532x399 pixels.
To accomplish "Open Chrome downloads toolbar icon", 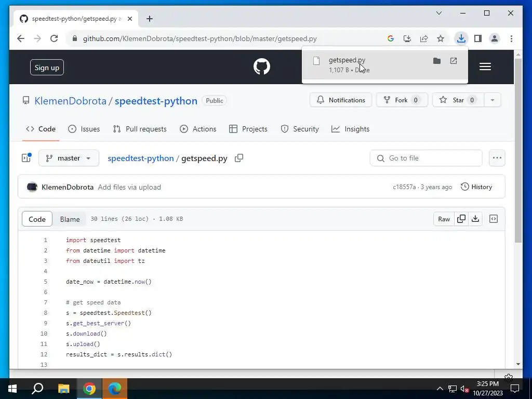I will coord(461,38).
